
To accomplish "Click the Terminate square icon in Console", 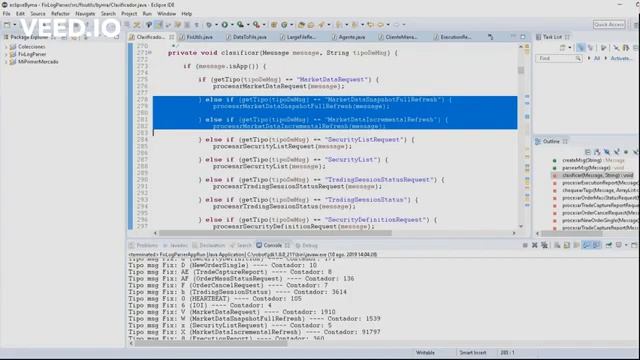I will [x=525, y=245].
